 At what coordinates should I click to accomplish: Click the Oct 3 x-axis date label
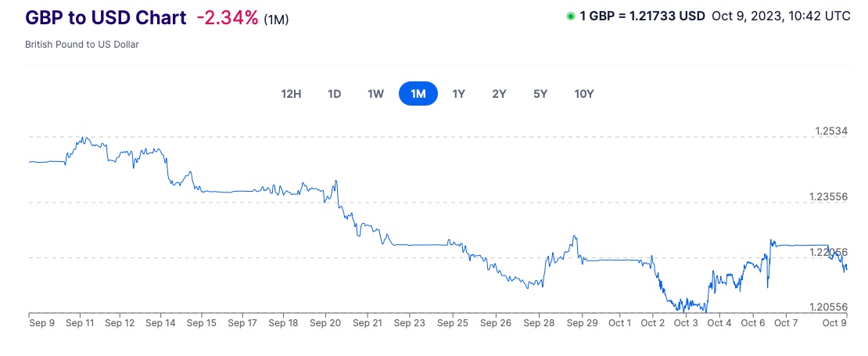pyautogui.click(x=686, y=322)
